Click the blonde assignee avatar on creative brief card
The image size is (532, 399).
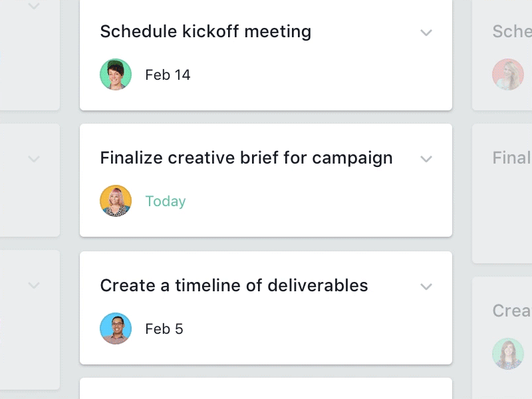116,201
